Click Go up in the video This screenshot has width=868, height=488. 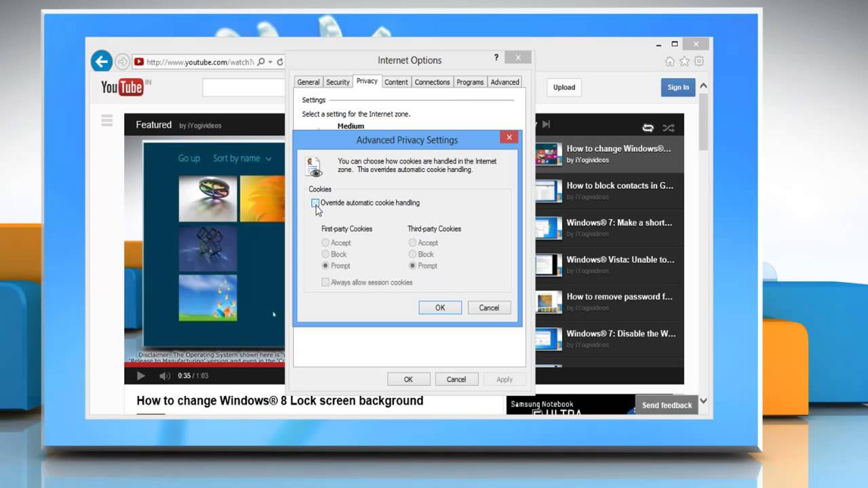pyautogui.click(x=189, y=158)
